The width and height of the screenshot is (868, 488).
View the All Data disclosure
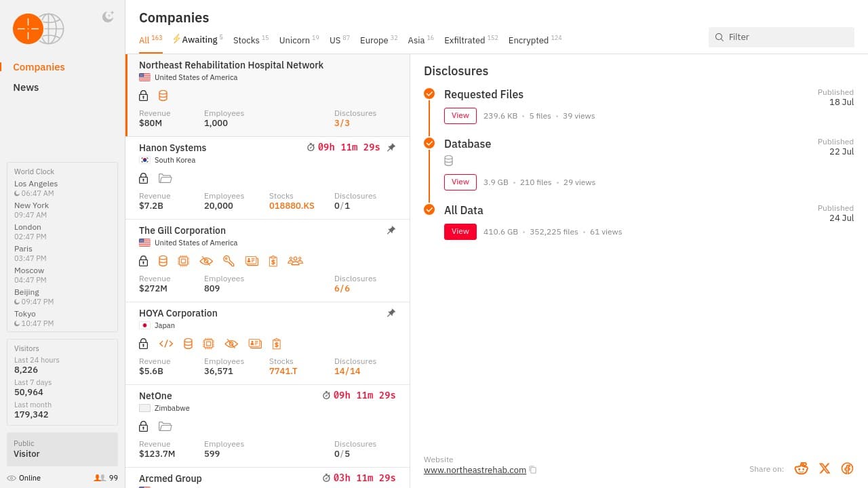tap(460, 232)
